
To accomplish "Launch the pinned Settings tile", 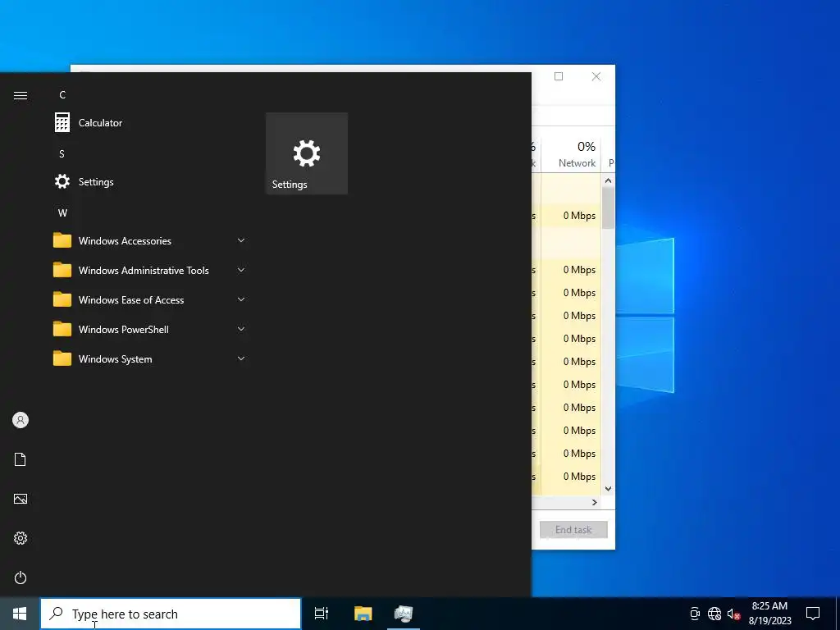I will click(x=307, y=153).
